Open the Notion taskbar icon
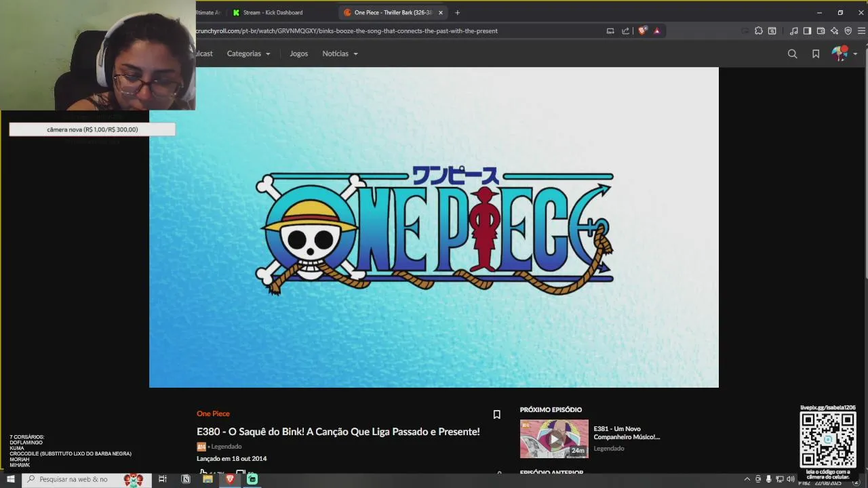The image size is (868, 488). (186, 479)
